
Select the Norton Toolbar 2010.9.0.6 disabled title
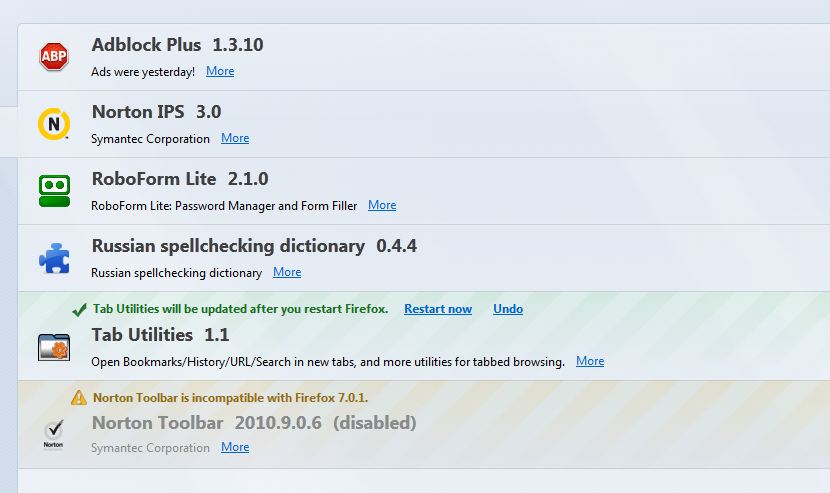pos(253,423)
